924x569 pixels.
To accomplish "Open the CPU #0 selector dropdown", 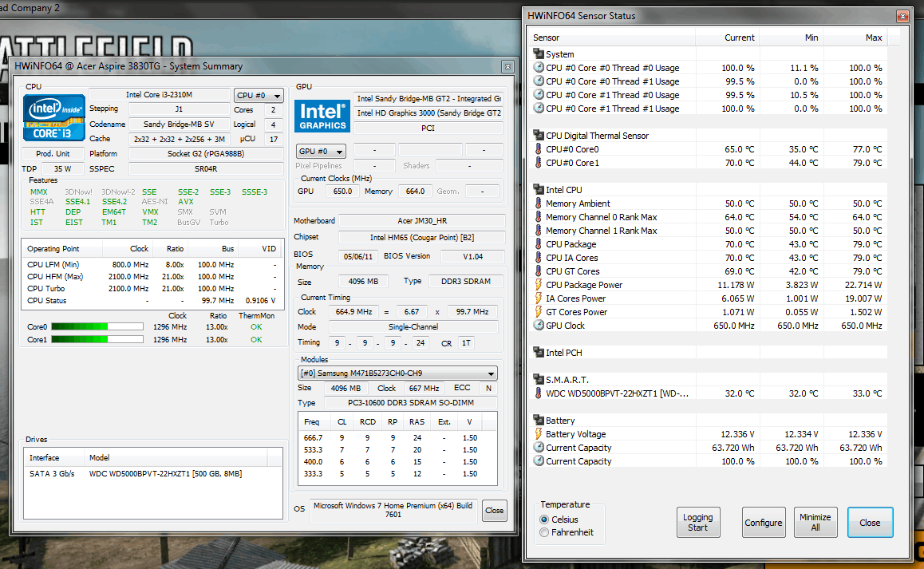I will tap(259, 95).
